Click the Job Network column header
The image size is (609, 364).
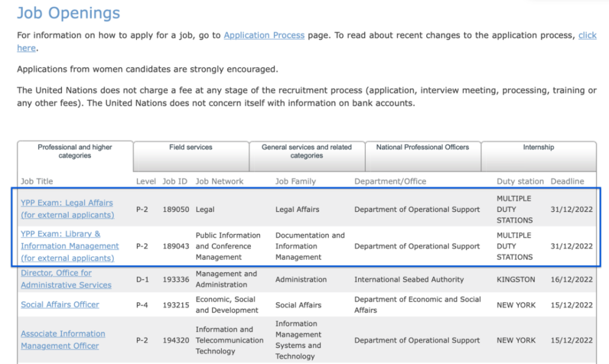(219, 181)
